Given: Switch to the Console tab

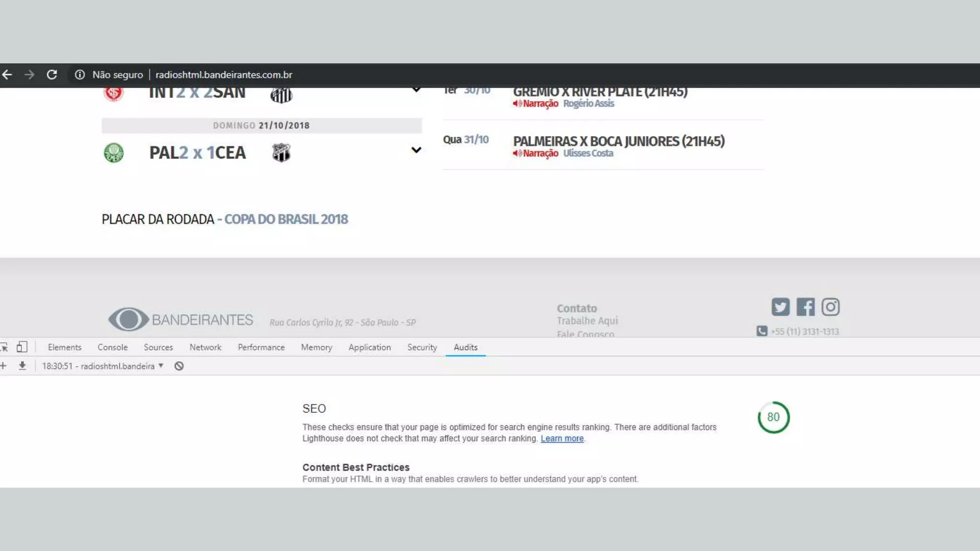Looking at the screenshot, I should point(112,347).
